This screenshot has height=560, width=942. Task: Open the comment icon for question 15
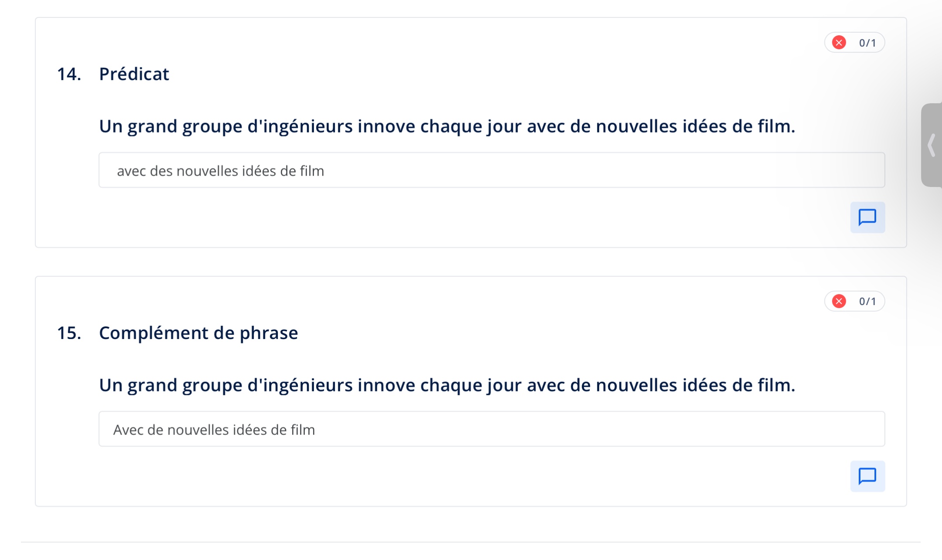point(867,476)
